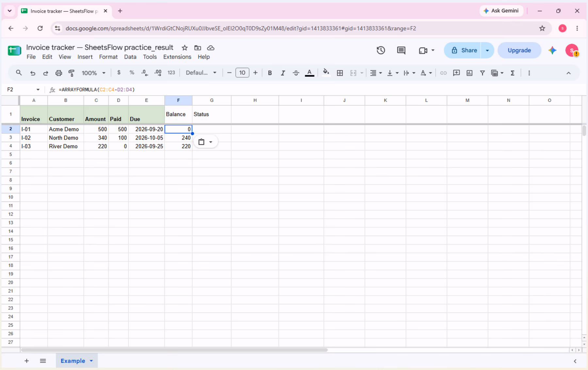Screen dimensions: 588x370
Task: Click the font size field
Action: 242,73
